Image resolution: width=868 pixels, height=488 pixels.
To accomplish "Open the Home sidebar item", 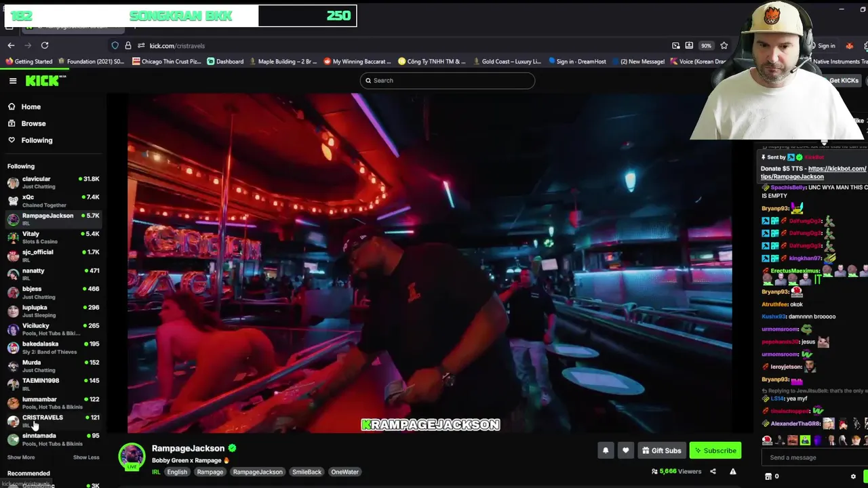I will pos(31,106).
